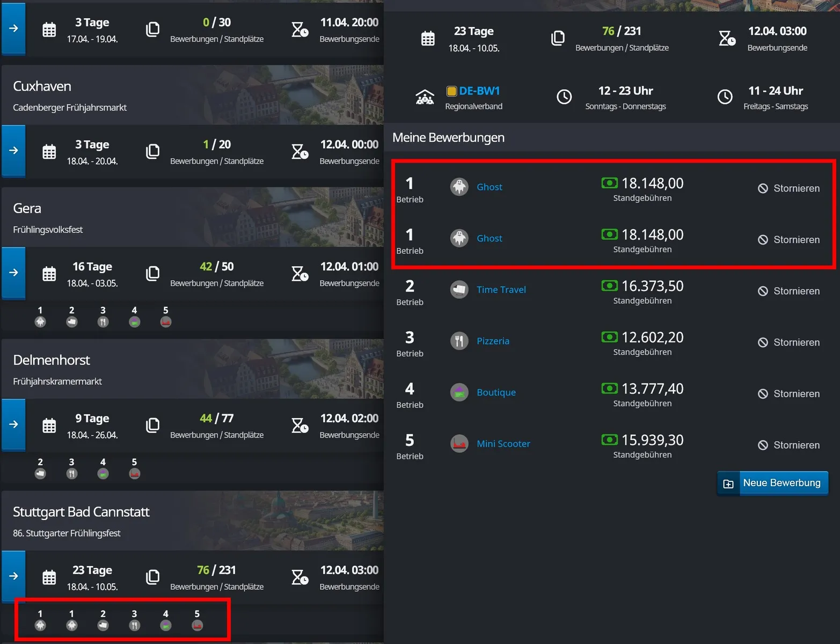Screen dimensions: 840x644
Task: Cancel the Mini Scooter application
Action: (x=788, y=445)
